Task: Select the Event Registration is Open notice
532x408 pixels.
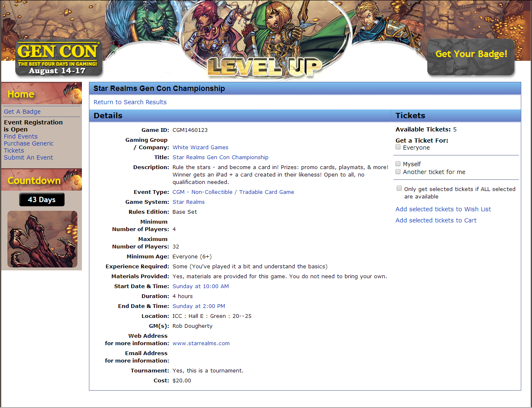Action: pos(33,126)
